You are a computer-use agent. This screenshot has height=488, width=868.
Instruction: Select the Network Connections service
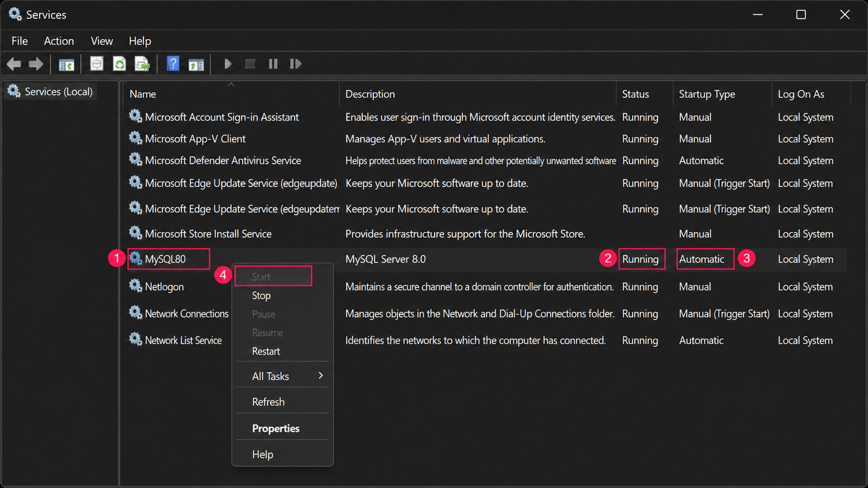tap(186, 314)
